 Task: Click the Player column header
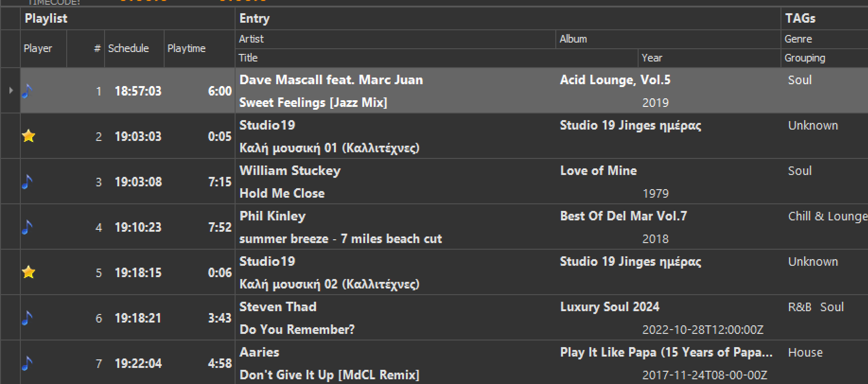click(38, 49)
